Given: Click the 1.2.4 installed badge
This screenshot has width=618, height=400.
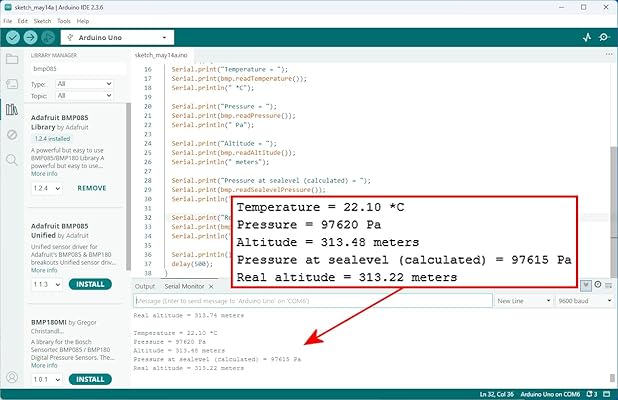Looking at the screenshot, I should click(52, 139).
